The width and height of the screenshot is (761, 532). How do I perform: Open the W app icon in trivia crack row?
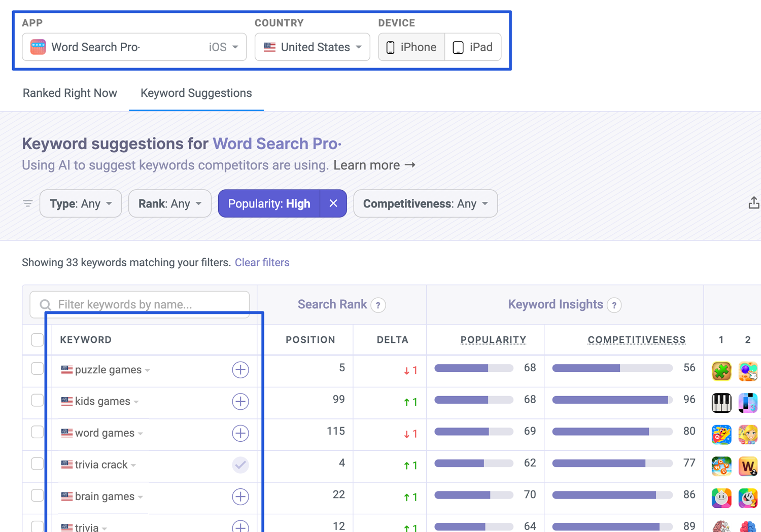[x=748, y=466]
